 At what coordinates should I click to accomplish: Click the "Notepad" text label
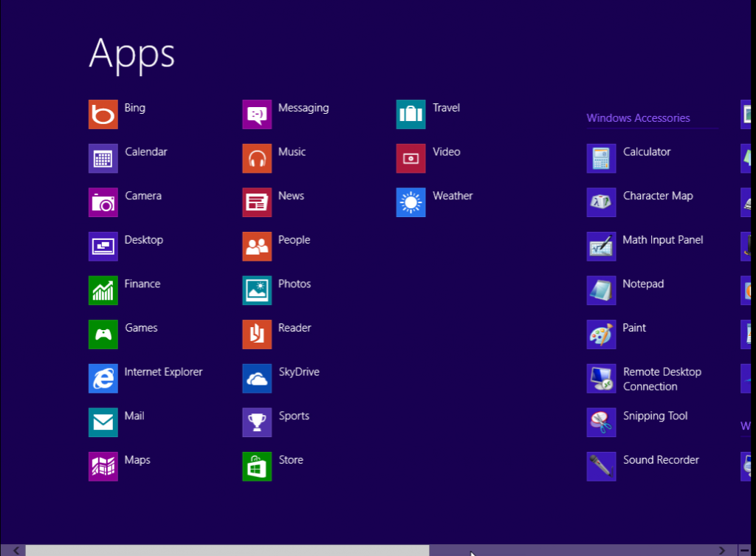pyautogui.click(x=643, y=284)
